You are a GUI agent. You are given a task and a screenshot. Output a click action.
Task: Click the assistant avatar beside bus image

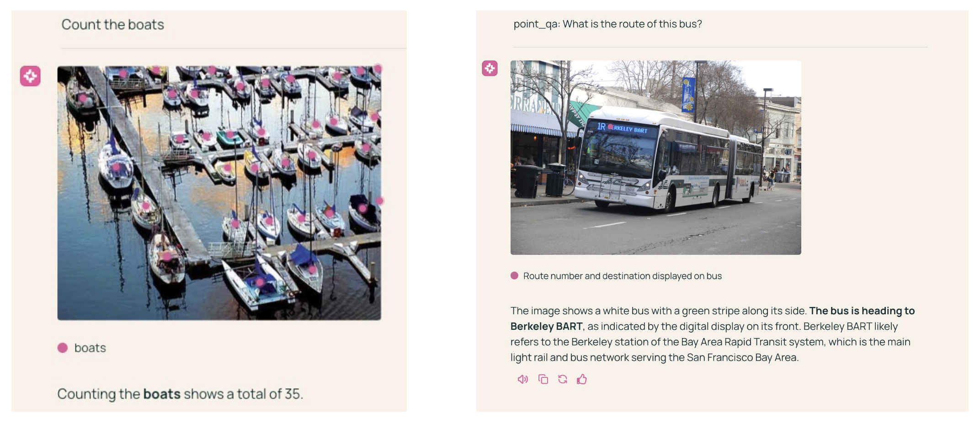[490, 69]
